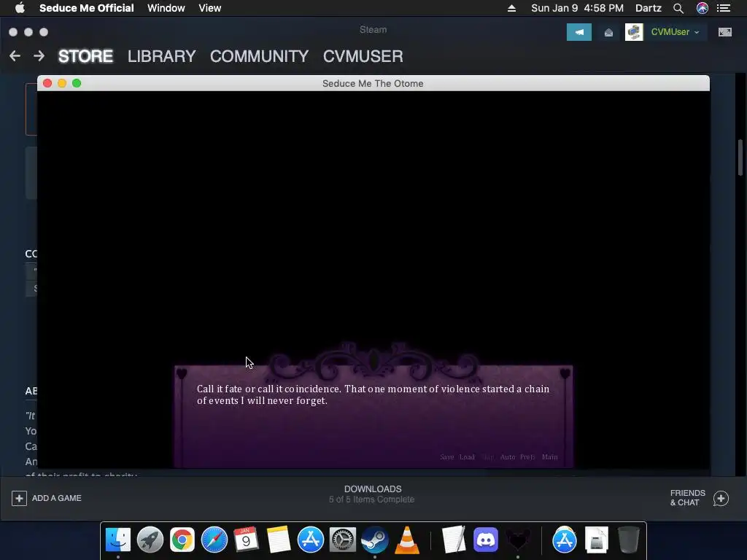
Task: Click Main in the game dialogue box
Action: [x=550, y=456]
